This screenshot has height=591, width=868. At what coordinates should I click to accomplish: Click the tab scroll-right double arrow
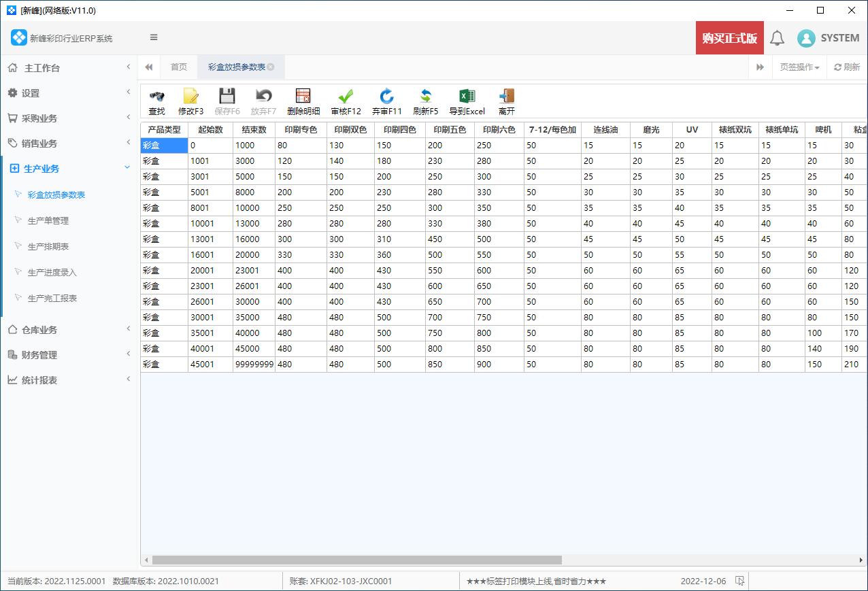click(x=760, y=67)
